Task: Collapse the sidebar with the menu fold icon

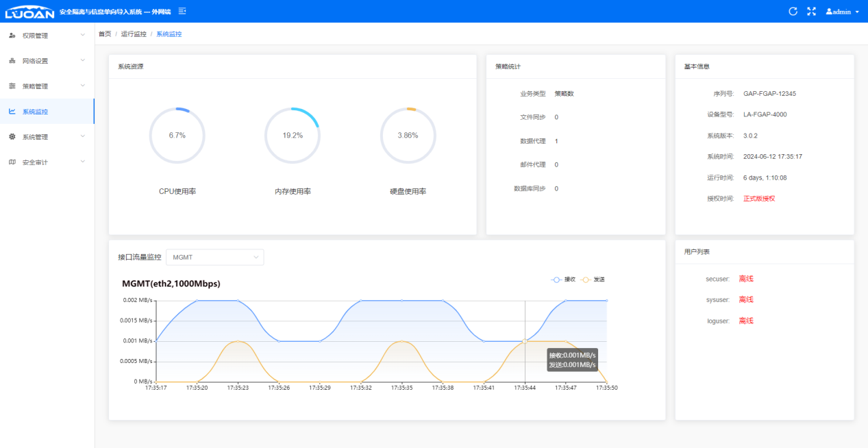Action: tap(182, 11)
